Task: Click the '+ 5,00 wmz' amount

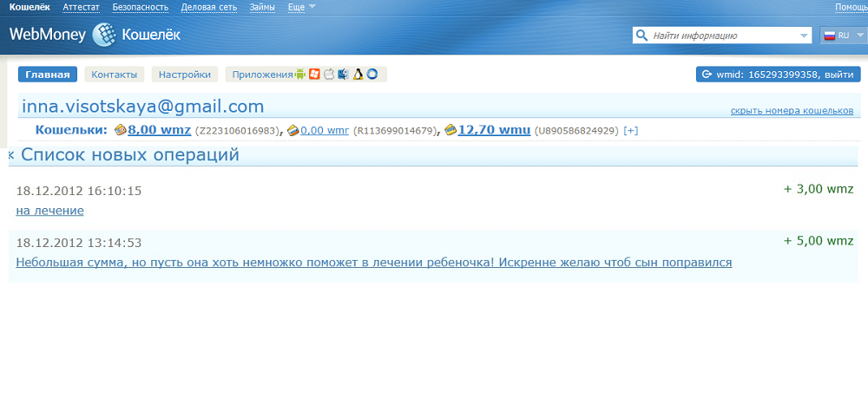Action: [819, 240]
